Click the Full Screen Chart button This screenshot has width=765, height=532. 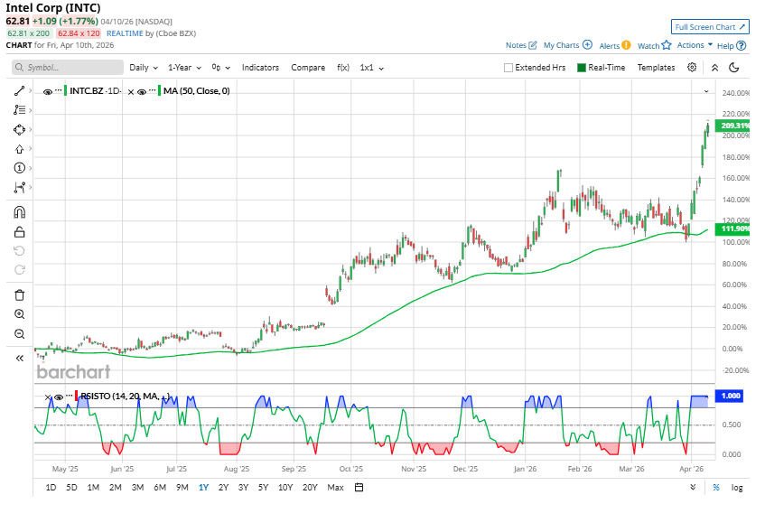coord(709,27)
